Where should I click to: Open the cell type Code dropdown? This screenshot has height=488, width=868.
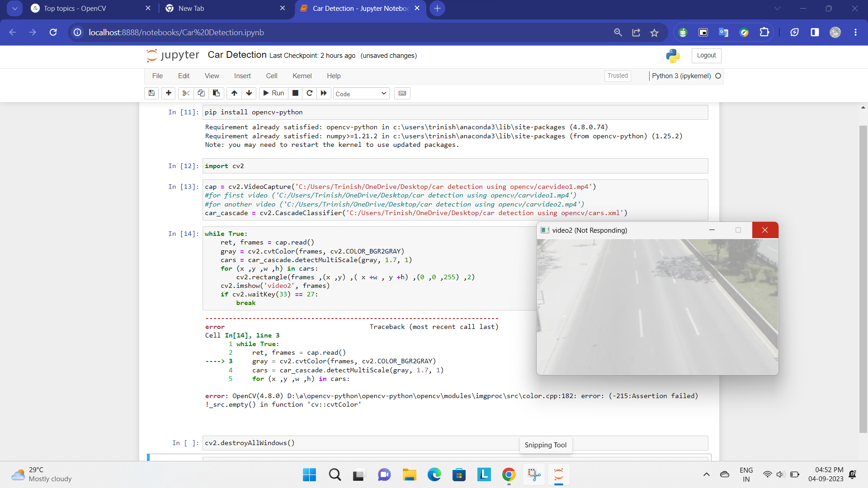[x=361, y=94]
